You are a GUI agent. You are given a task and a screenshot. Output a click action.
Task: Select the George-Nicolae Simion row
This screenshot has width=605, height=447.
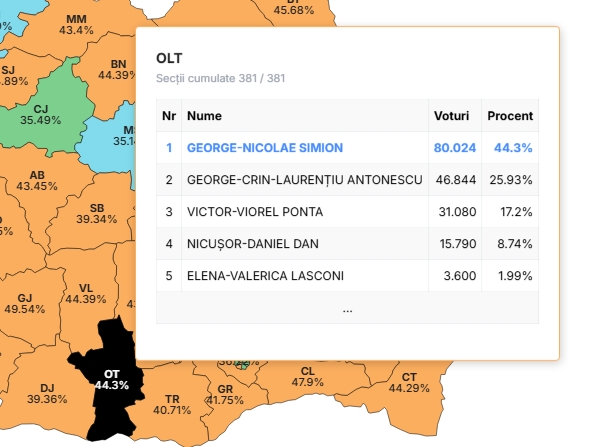tap(346, 148)
